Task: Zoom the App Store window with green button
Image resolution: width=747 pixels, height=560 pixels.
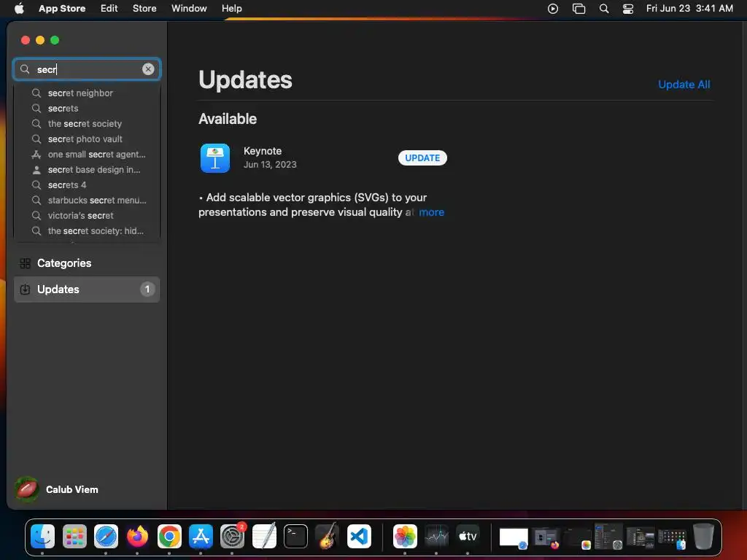Action: coord(55,40)
